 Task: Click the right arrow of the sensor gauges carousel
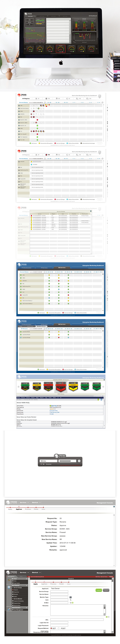point(103,387)
